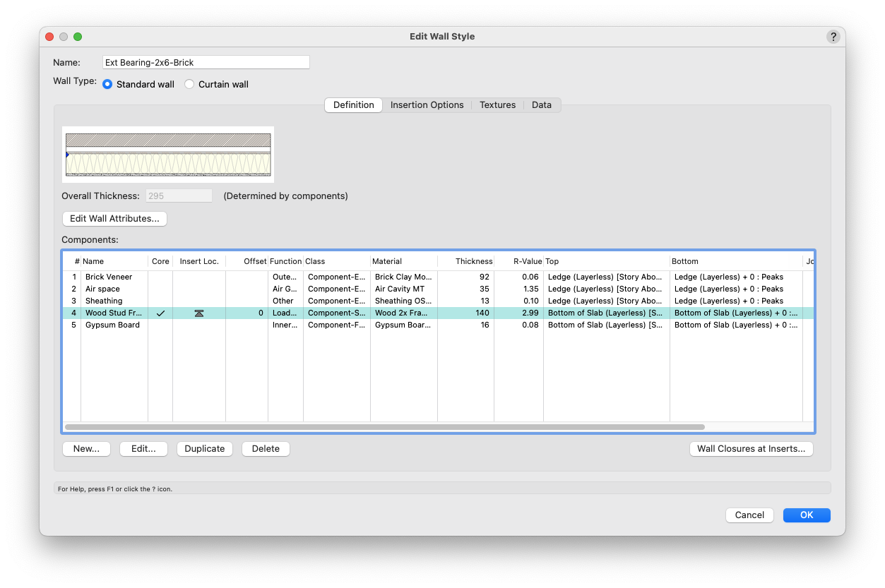Click the insert location icon in row 4
Viewport: 885px width, 588px height.
point(199,313)
